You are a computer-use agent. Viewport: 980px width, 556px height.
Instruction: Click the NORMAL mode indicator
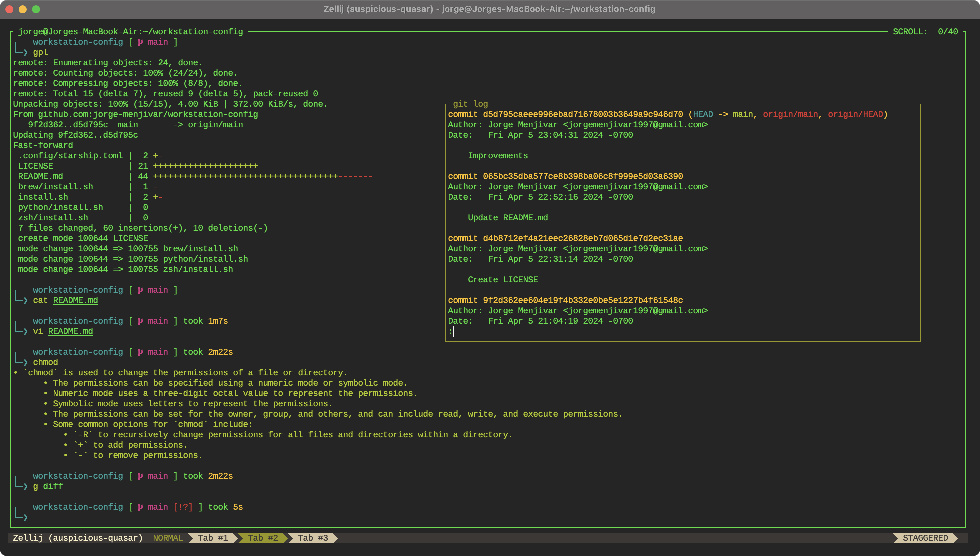168,538
